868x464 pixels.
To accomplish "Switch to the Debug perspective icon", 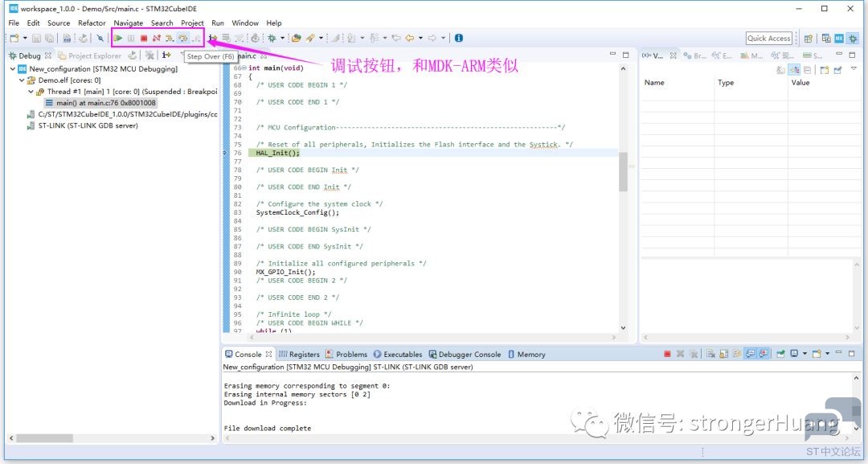I will coord(853,38).
